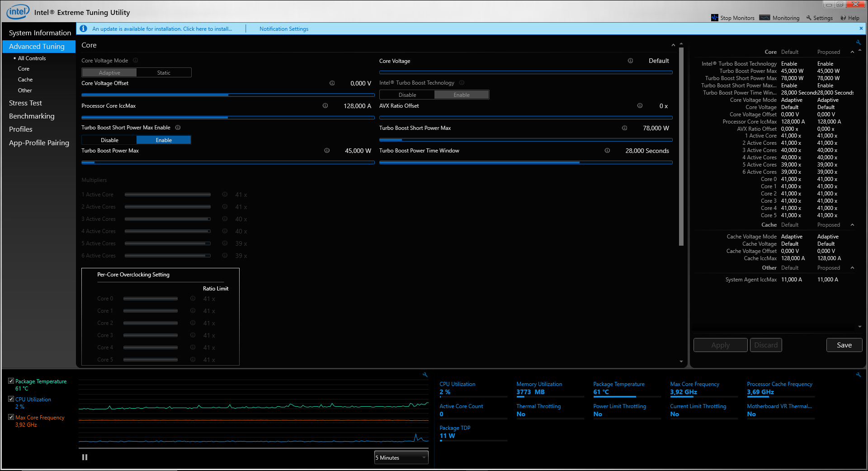Viewport: 868px width, 471px height.
Task: Collapse the Core group in proposed settings list
Action: tap(852, 52)
